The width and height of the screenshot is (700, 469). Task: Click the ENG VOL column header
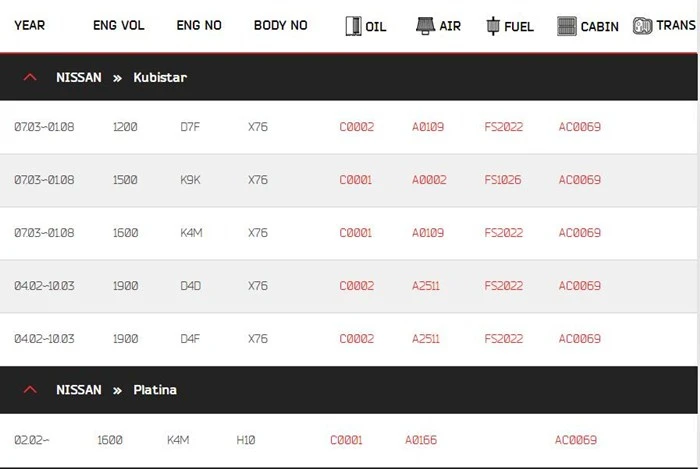pyautogui.click(x=119, y=25)
